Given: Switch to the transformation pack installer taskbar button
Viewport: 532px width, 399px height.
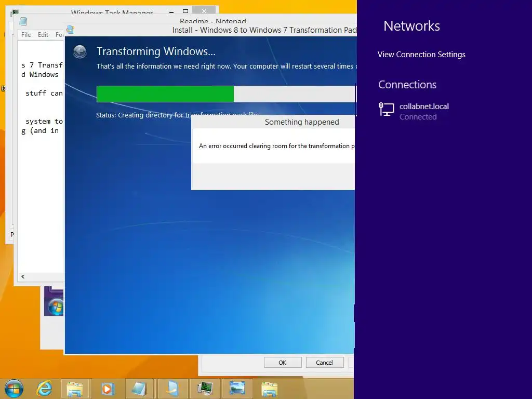Looking at the screenshot, I should [172, 389].
